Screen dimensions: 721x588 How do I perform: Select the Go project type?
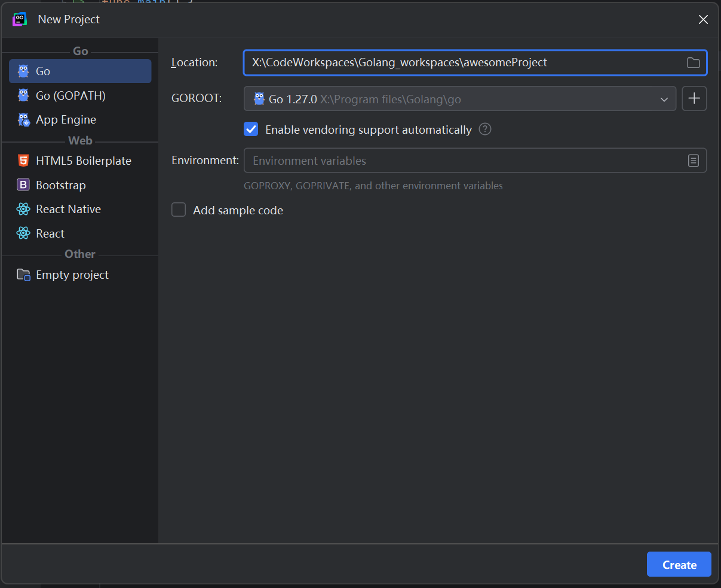click(80, 71)
